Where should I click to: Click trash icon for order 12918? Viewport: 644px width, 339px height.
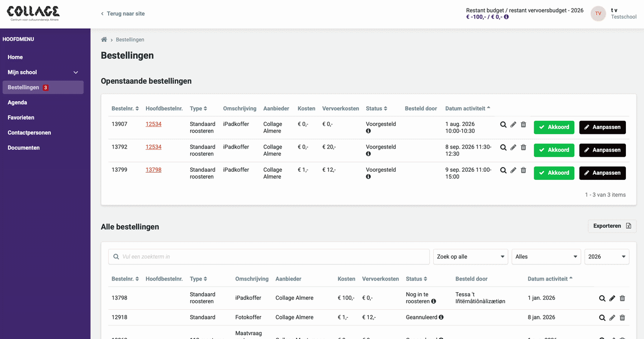click(x=622, y=318)
